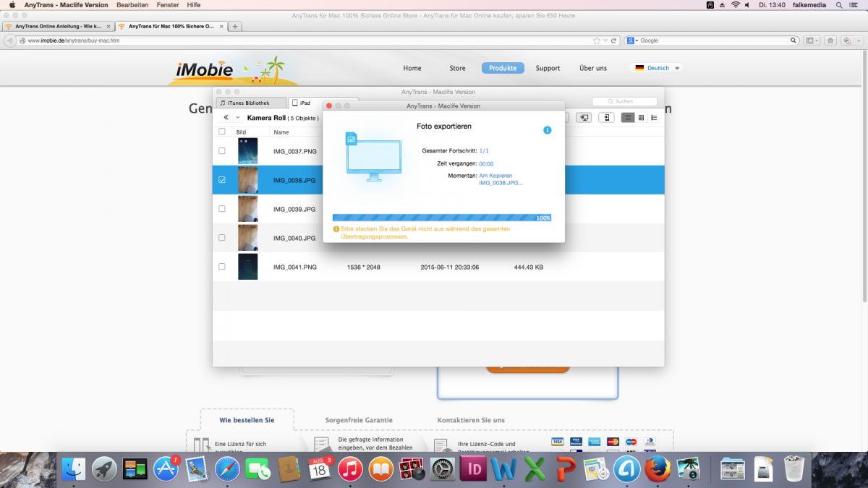
Task: Click Produkte in iMobie navigation
Action: click(503, 68)
